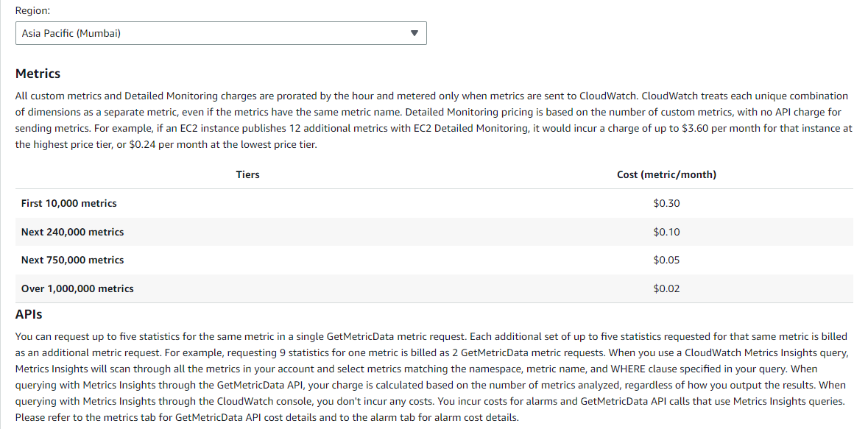Image resolution: width=868 pixels, height=429 pixels.
Task: Click the $0.05 cost cell
Action: click(x=666, y=260)
